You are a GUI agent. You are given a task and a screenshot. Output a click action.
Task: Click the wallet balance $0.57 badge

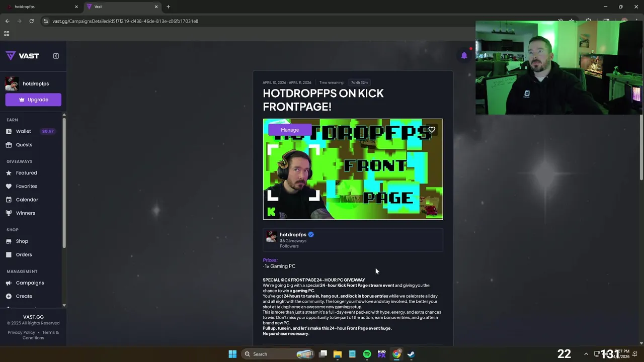48,131
